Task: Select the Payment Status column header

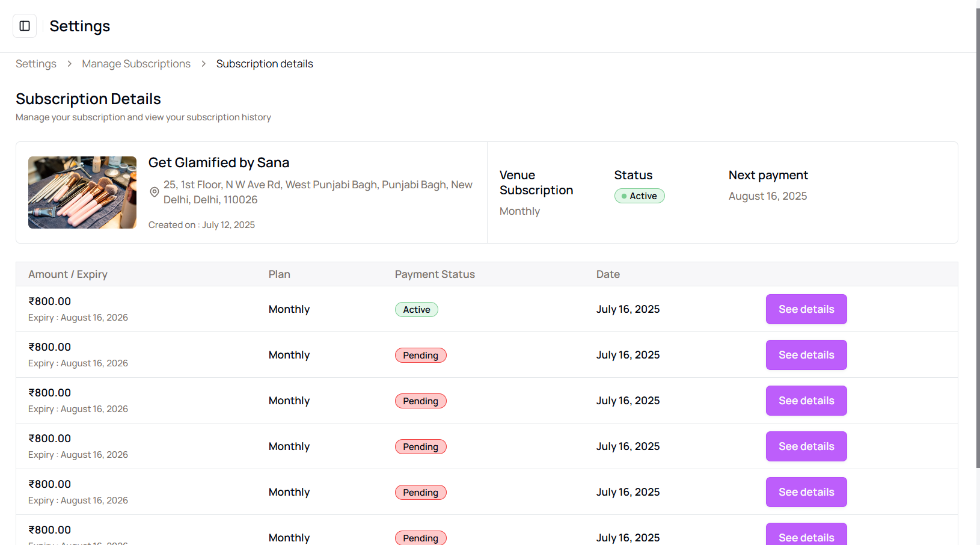Action: click(435, 274)
